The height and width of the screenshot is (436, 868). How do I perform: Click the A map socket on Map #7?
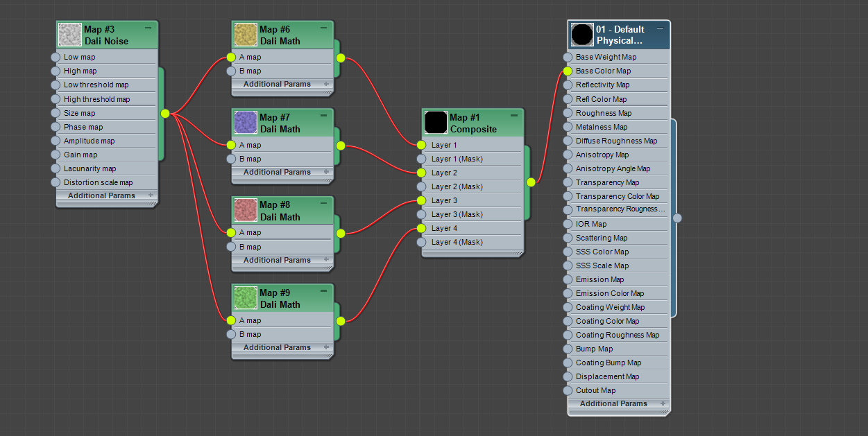tap(231, 146)
